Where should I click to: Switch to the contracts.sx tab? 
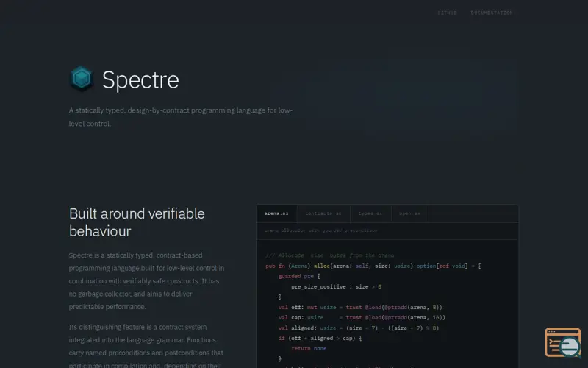pos(323,213)
